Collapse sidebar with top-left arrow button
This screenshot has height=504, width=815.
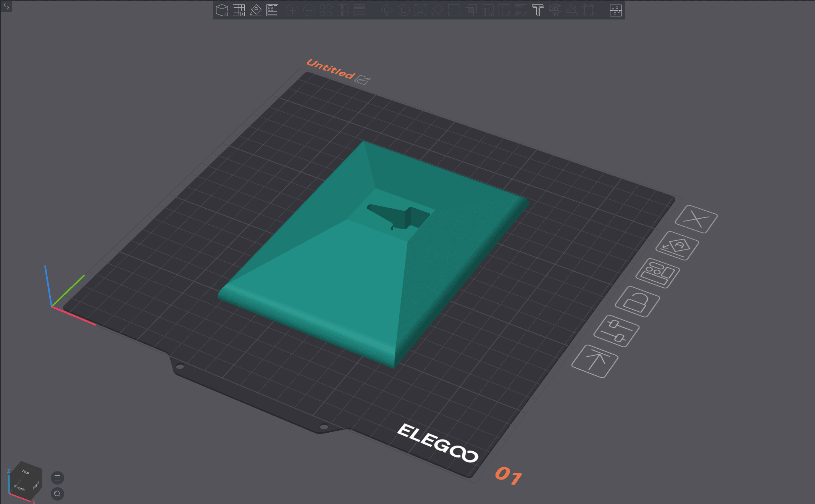click(x=6, y=6)
